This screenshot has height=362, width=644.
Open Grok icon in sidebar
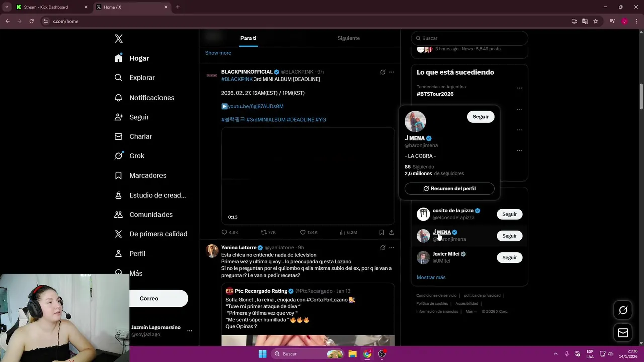pyautogui.click(x=118, y=156)
